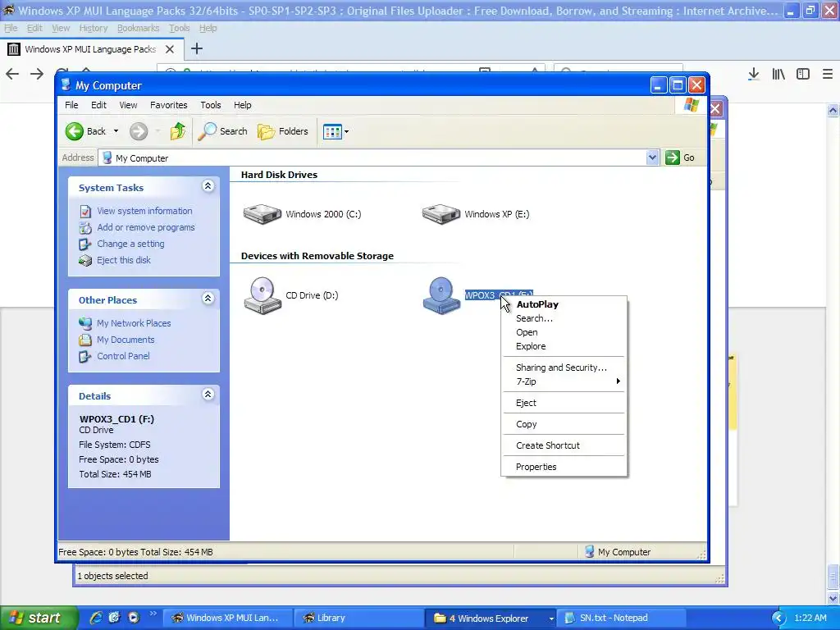Choose Properties from context menu

click(564, 467)
